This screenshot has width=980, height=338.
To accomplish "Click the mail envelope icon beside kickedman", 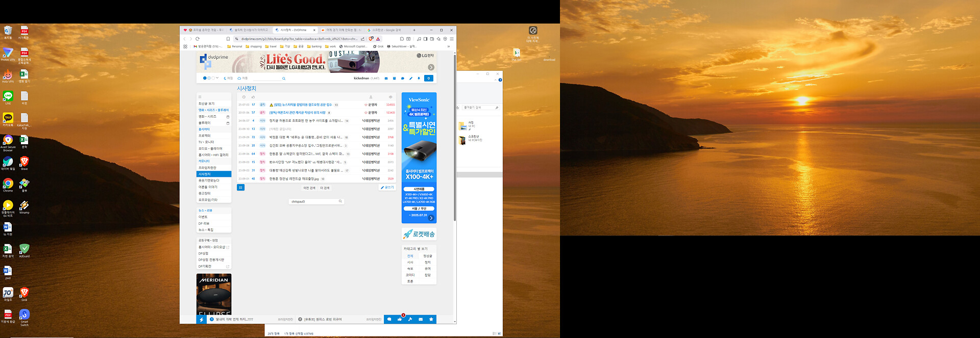I will (x=386, y=79).
